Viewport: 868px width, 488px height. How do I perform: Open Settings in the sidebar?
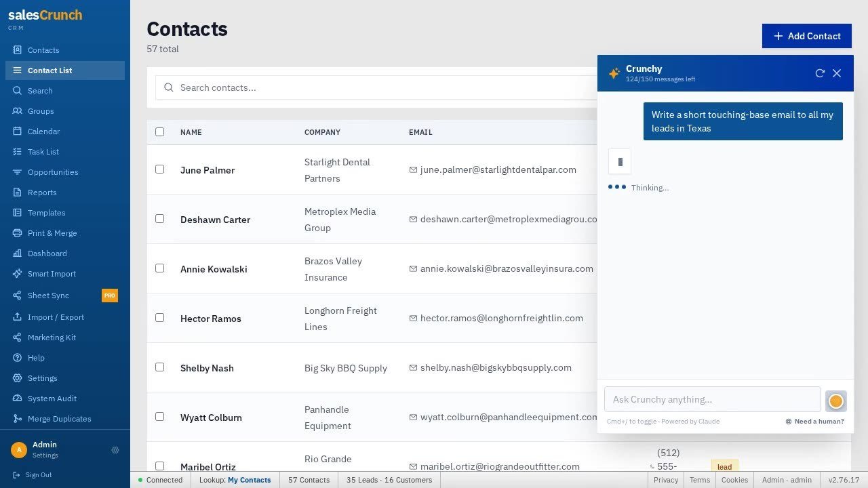65,378
